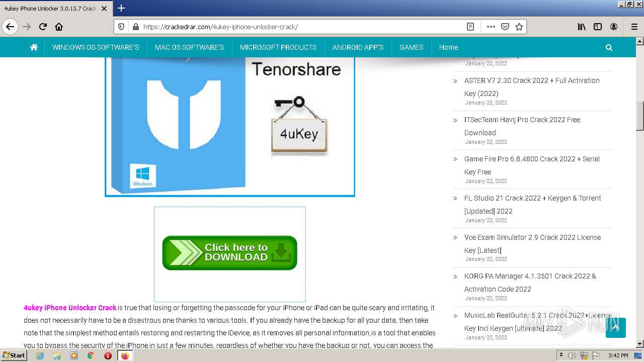Open Game Fire Pro 6.8.4800 link
Viewport: 644px width, 362px height.
(532, 165)
